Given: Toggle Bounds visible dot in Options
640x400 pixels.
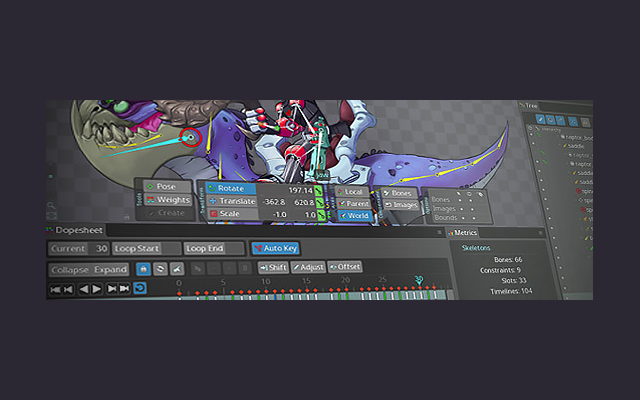Looking at the screenshot, I should point(474,218).
